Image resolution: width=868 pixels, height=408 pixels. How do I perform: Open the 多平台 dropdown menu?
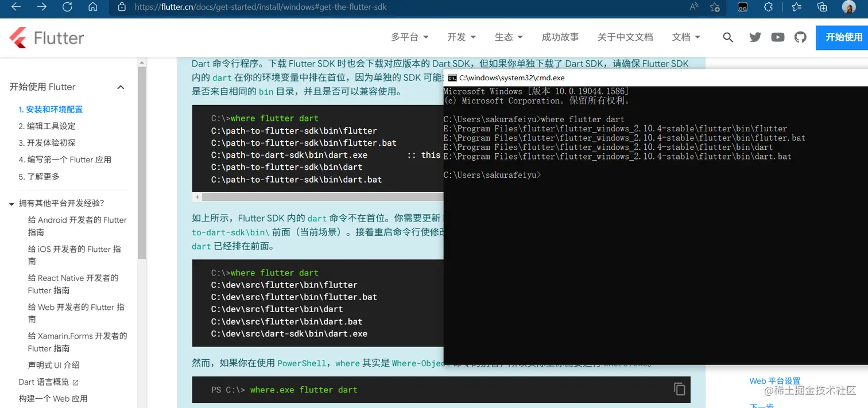point(410,37)
